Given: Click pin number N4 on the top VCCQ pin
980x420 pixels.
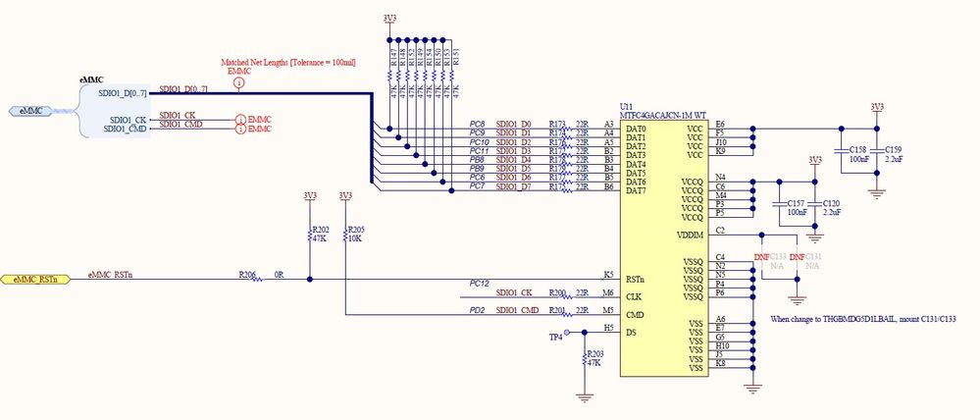Looking at the screenshot, I should coord(720,177).
